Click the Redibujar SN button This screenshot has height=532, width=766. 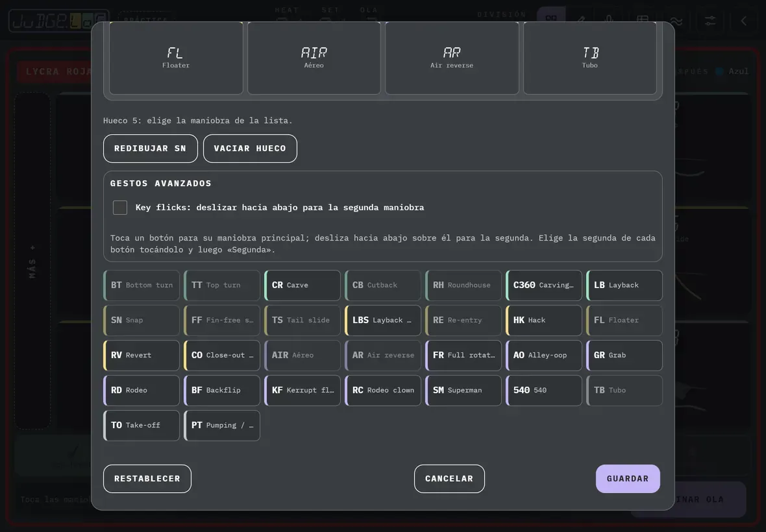(x=151, y=149)
